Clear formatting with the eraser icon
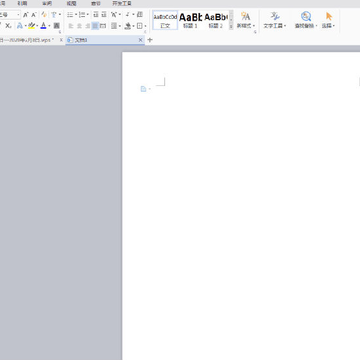The width and height of the screenshot is (360, 360). [x=44, y=15]
